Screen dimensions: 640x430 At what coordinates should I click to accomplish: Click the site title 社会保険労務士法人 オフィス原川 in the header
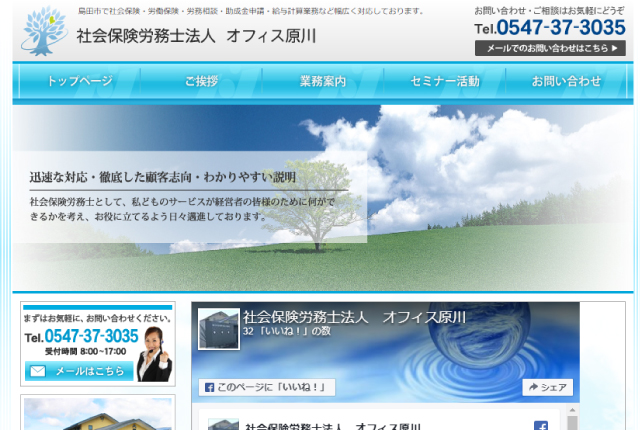click(196, 36)
